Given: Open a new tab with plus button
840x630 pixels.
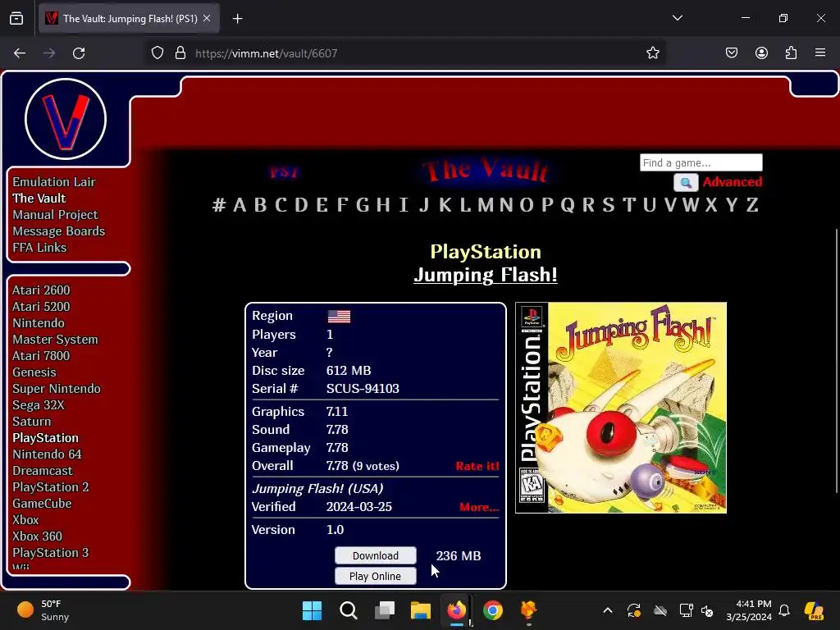Looking at the screenshot, I should [x=237, y=19].
